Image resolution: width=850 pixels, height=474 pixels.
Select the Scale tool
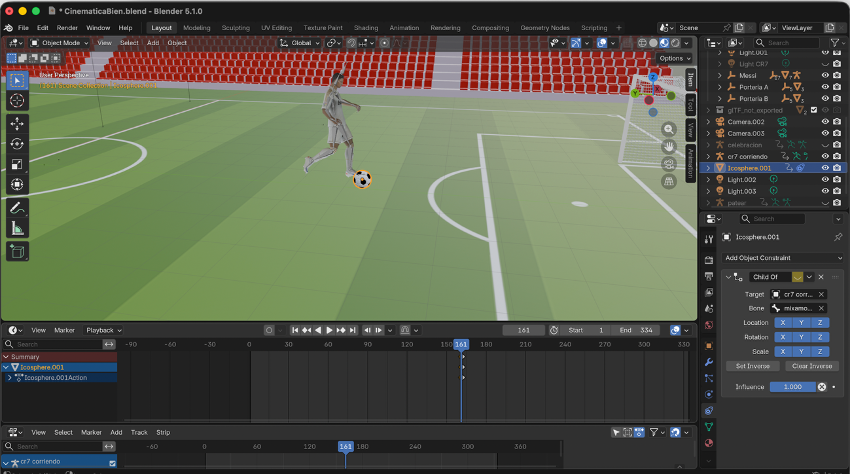coord(17,164)
